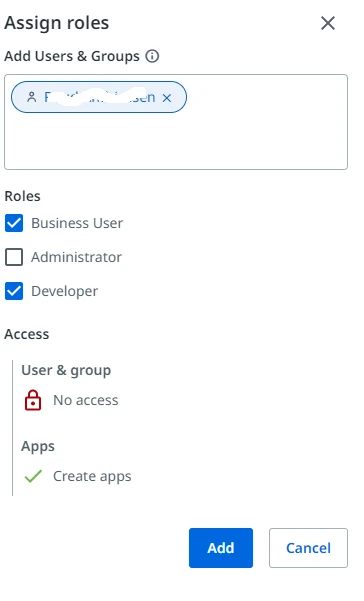The image size is (364, 601).
Task: Click the "Apps" access heading
Action: (x=38, y=447)
